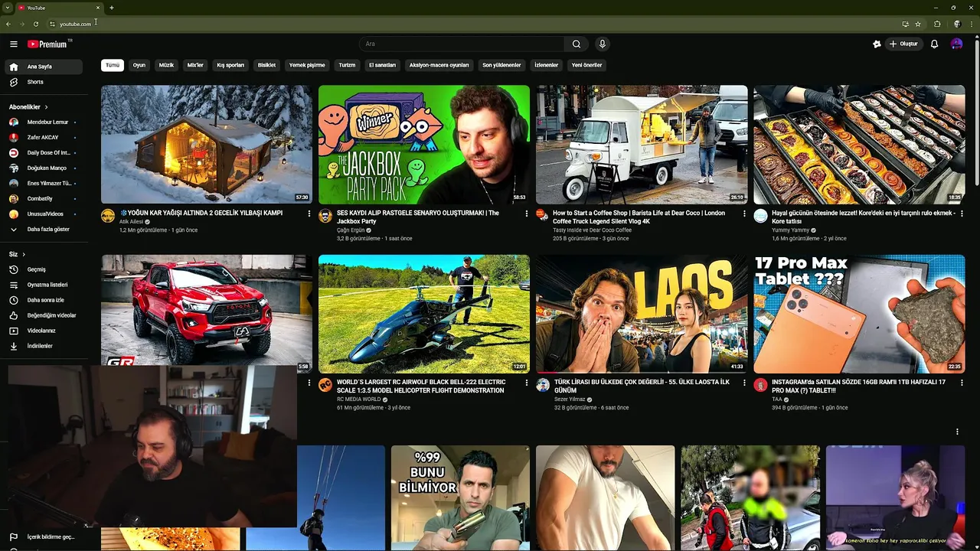Select the Tümü filter chip
This screenshot has height=551, width=980.
coord(113,65)
